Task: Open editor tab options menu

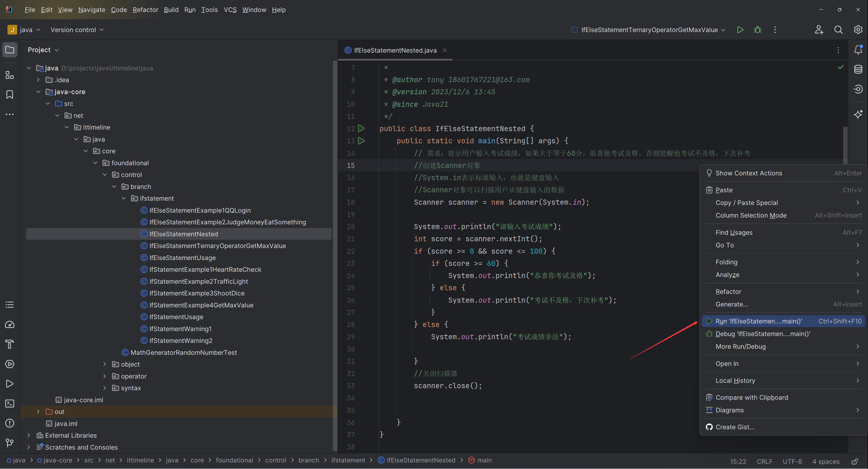Action: tap(838, 50)
